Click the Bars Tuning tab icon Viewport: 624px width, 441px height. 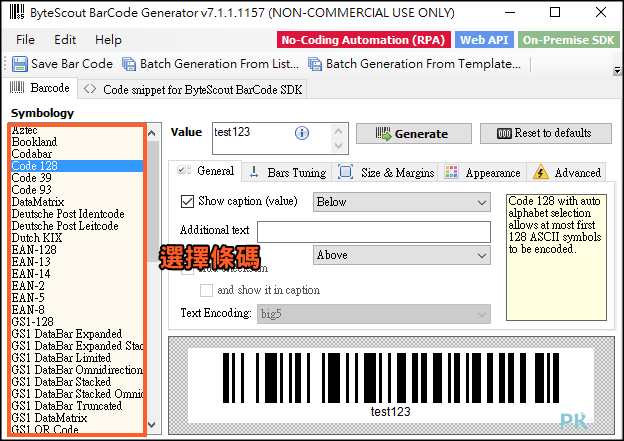point(254,172)
